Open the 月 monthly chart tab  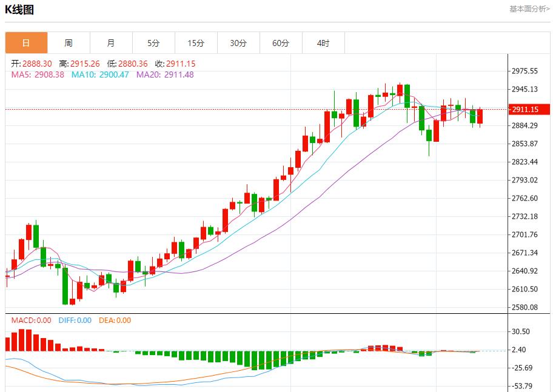point(111,43)
